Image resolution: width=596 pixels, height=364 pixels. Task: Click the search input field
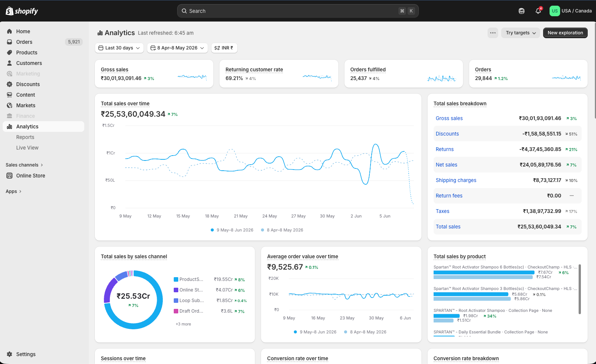tap(298, 11)
